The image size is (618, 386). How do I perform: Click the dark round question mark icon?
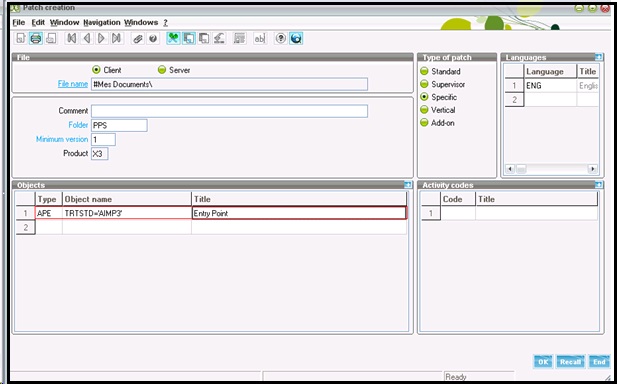pos(153,38)
